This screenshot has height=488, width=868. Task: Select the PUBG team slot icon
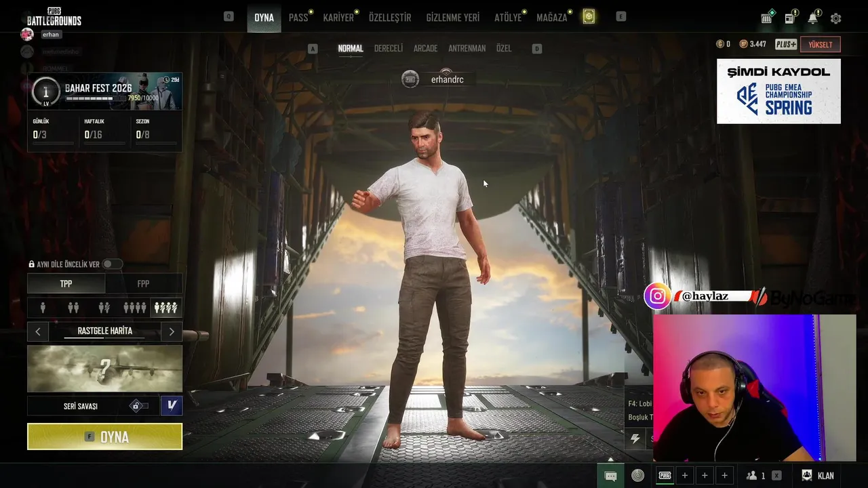coord(665,476)
